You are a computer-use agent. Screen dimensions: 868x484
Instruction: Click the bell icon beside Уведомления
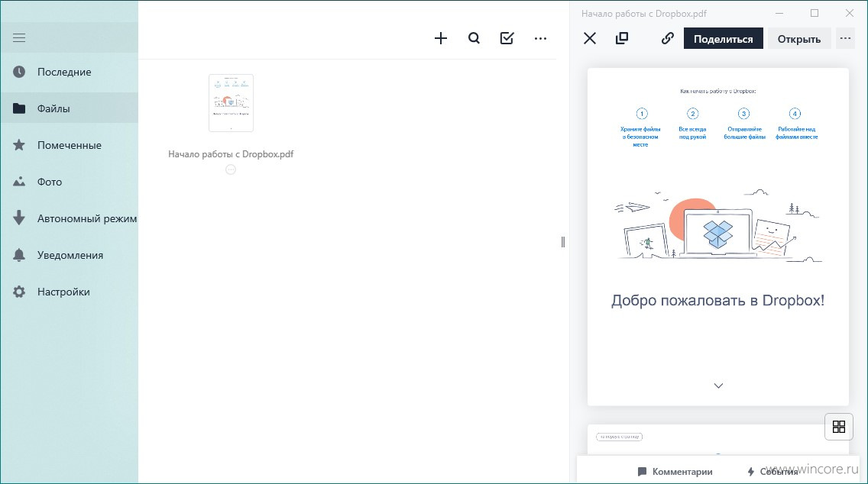19,255
